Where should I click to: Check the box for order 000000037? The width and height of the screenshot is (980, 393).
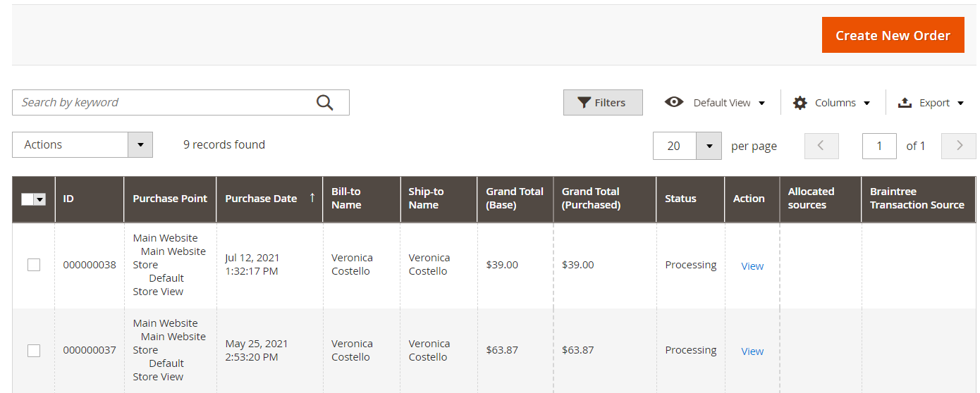pyautogui.click(x=34, y=350)
